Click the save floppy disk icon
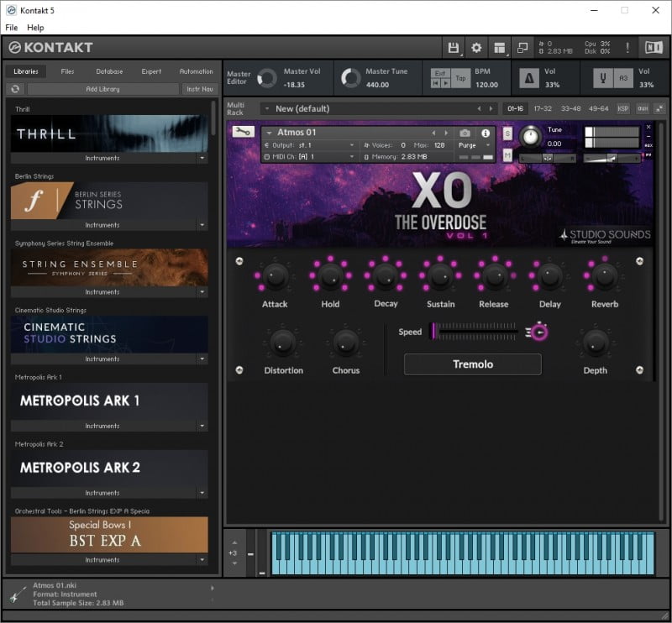This screenshot has height=623, width=672. [454, 48]
